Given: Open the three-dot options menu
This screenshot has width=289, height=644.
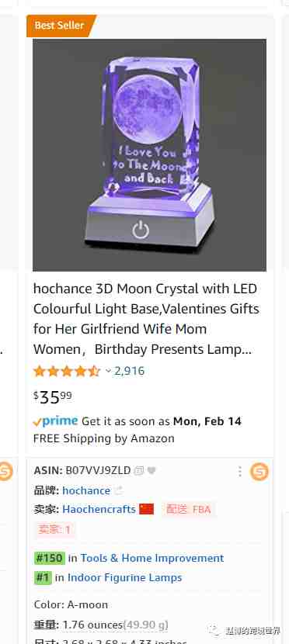Looking at the screenshot, I should pos(240,471).
